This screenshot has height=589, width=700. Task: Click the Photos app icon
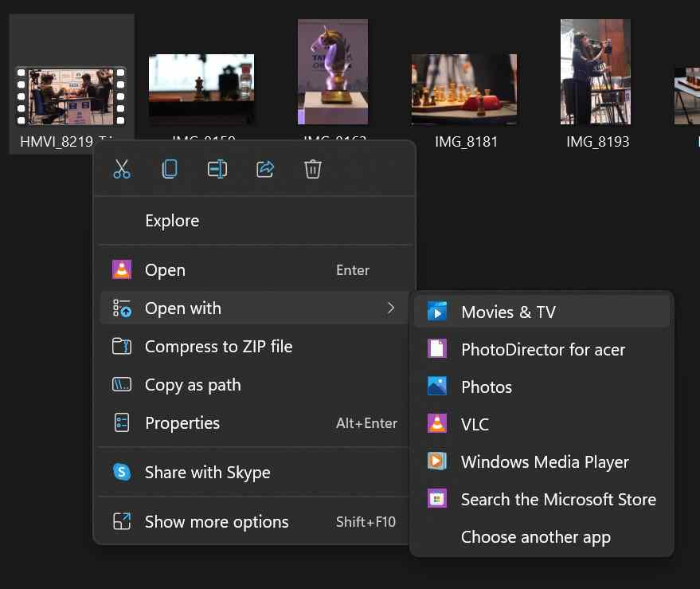(x=437, y=387)
